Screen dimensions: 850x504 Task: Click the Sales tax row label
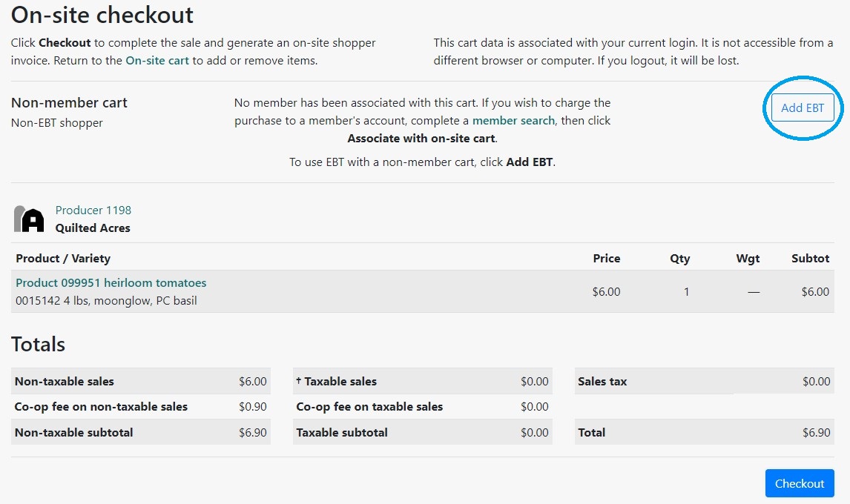point(602,382)
